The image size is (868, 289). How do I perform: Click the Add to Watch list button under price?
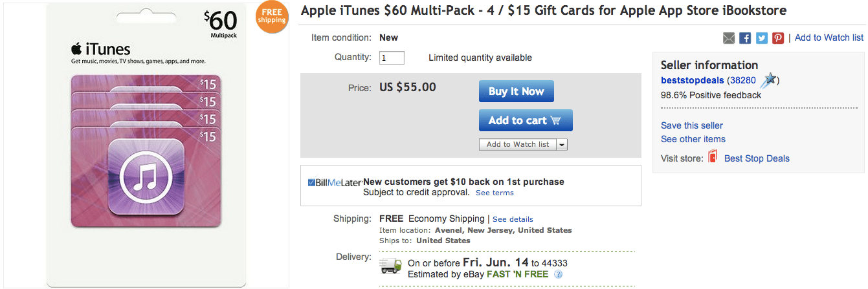(517, 145)
